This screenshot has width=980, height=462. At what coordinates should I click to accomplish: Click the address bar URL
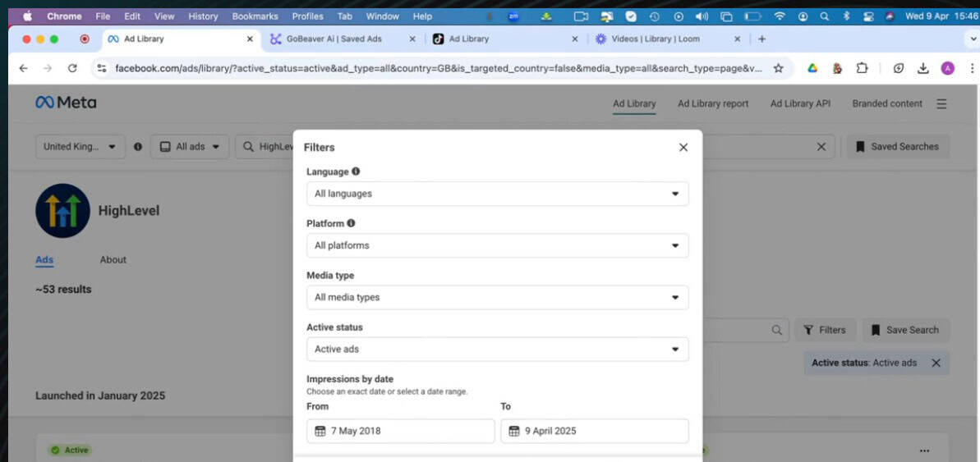tap(438, 68)
